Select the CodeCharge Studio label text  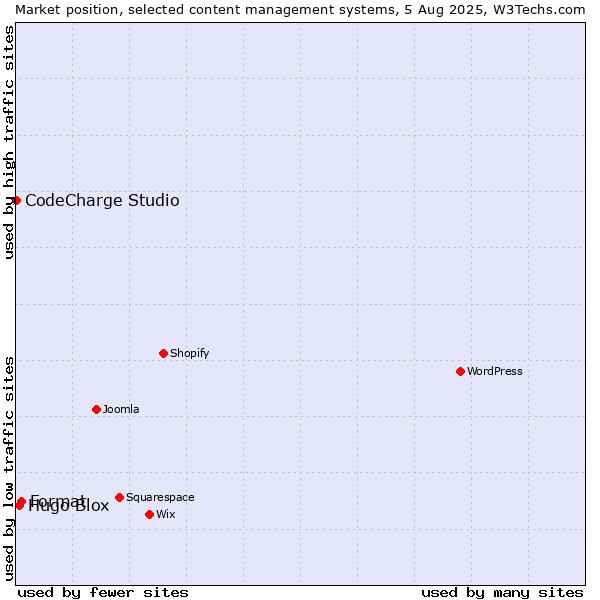click(x=102, y=201)
